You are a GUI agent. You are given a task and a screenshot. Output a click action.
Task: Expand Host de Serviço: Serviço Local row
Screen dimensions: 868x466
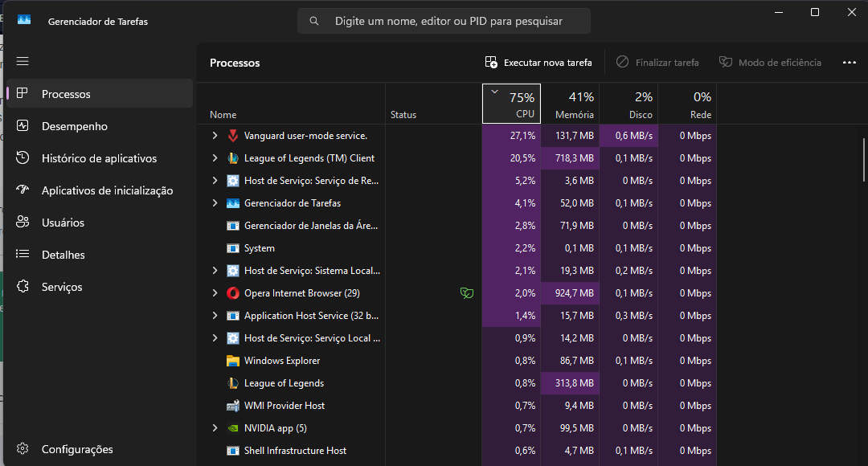tap(215, 338)
